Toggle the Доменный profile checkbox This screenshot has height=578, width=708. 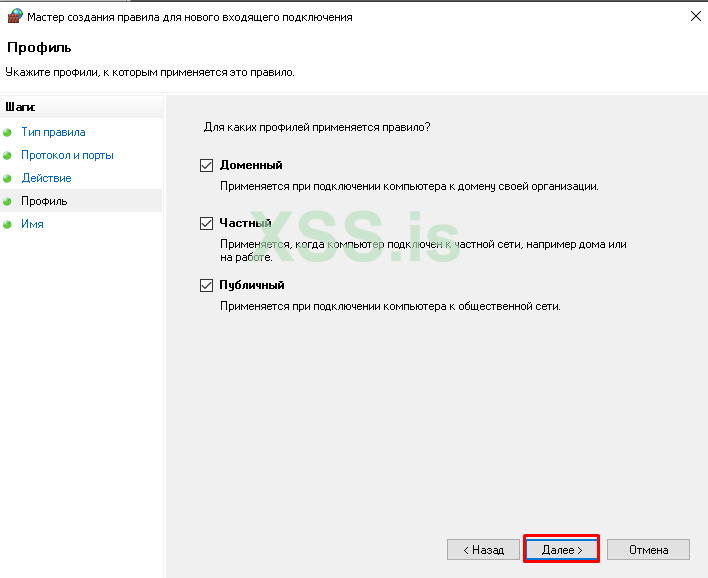coord(207,165)
